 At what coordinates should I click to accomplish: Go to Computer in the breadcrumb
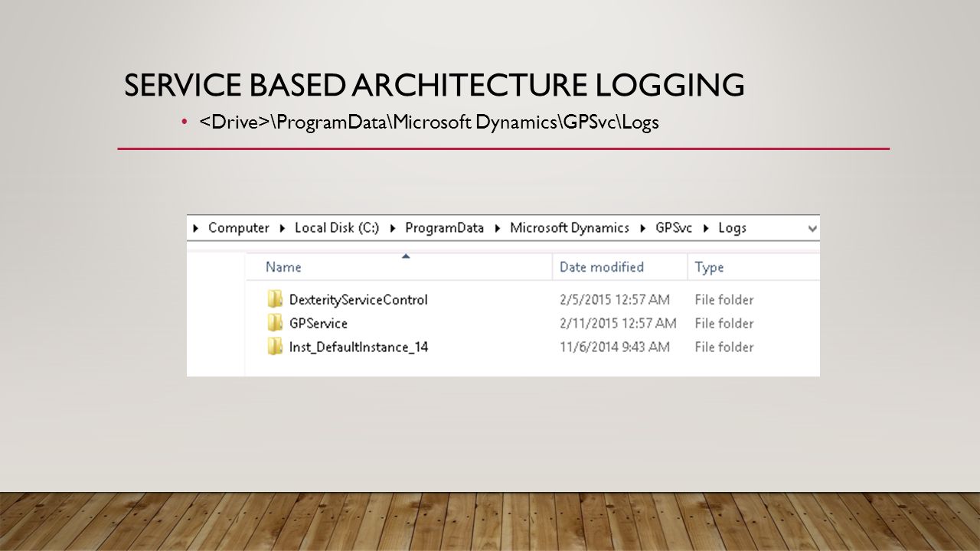click(239, 228)
